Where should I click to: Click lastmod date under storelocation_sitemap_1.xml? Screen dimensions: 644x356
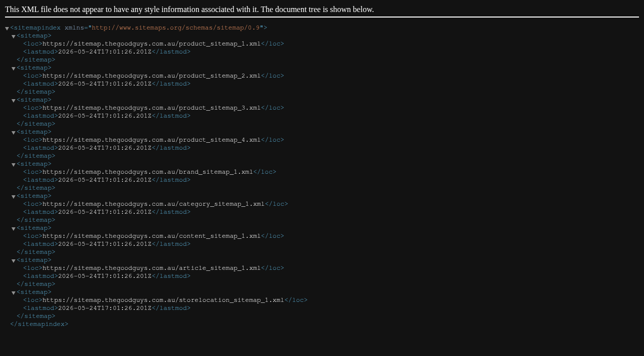pos(104,308)
